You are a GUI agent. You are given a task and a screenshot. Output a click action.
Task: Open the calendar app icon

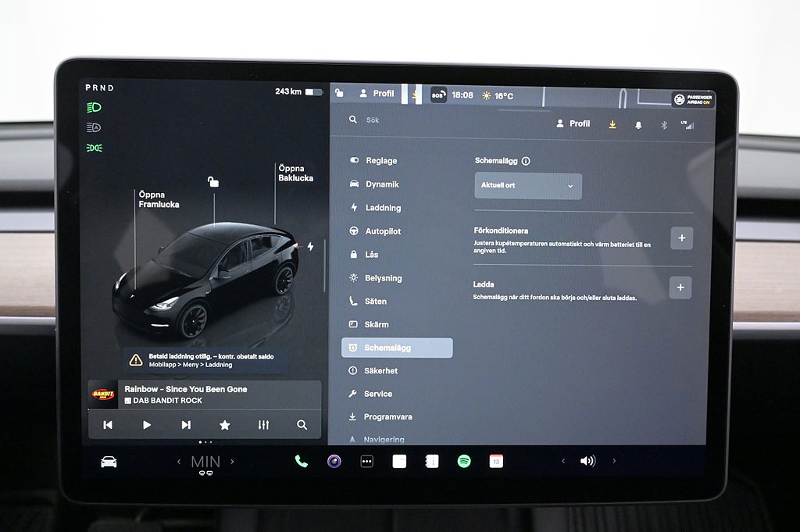point(496,461)
